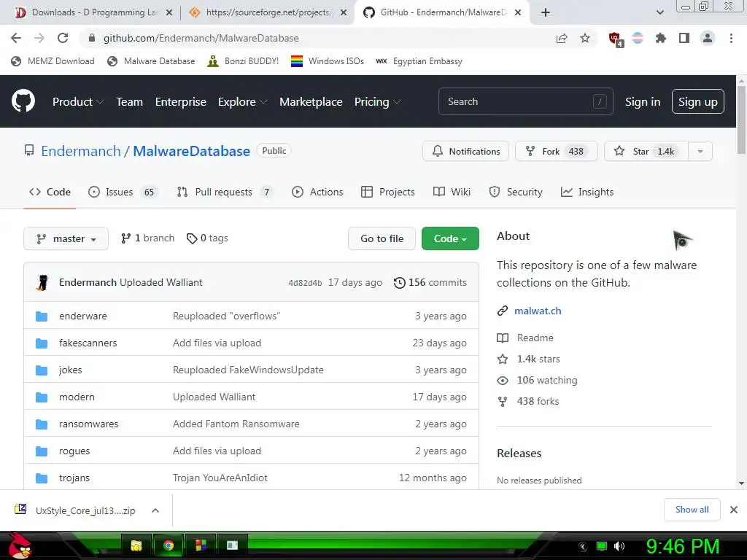Click the Readme book icon
Viewport: 747px width, 560px height.
[503, 338]
